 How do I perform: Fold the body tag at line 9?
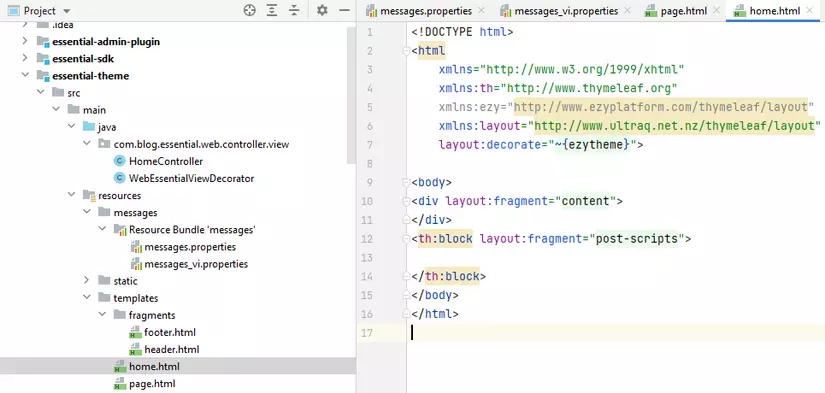[406, 183]
